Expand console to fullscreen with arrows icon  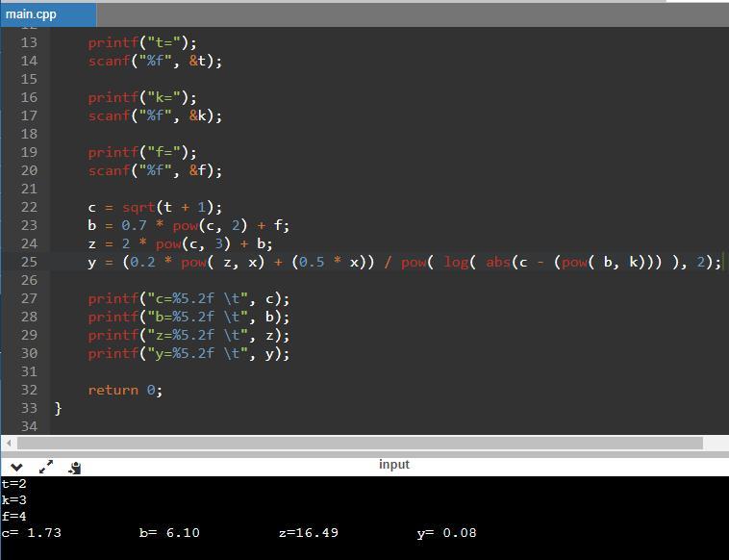click(46, 467)
